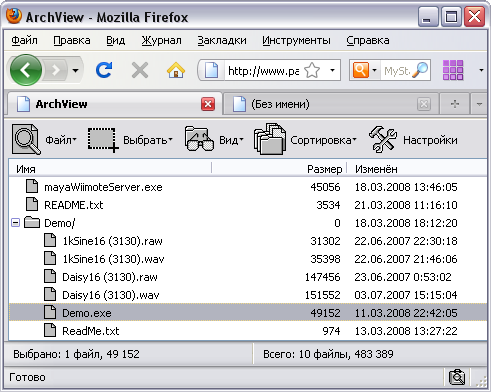Close the ArchView tab with the red X
Image resolution: width=491 pixels, height=392 pixels.
(x=208, y=104)
